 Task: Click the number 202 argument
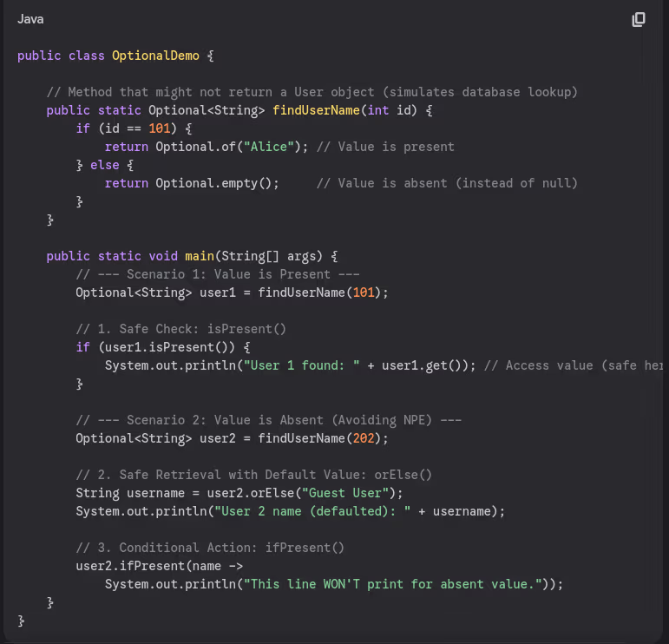click(x=364, y=438)
